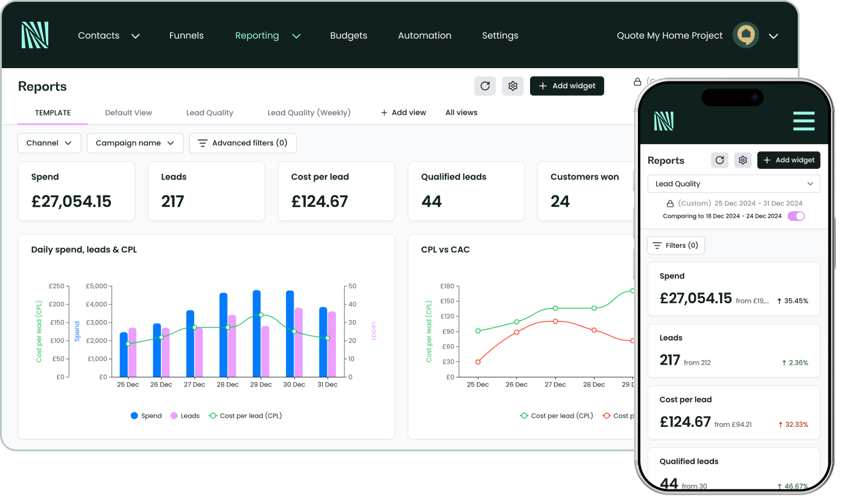Image resolution: width=843 pixels, height=504 pixels.
Task: Open Settings in the navbar
Action: [500, 36]
